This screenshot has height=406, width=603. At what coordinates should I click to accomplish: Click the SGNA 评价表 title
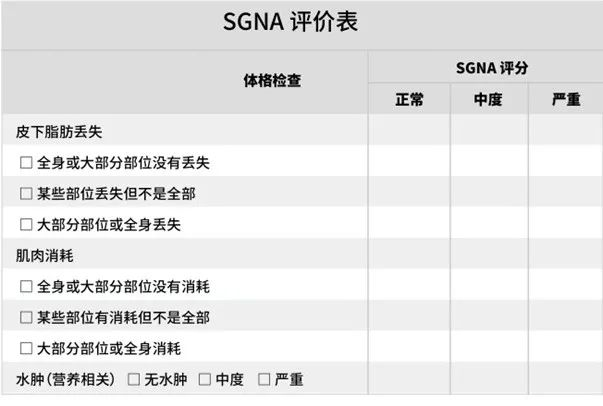coord(290,23)
